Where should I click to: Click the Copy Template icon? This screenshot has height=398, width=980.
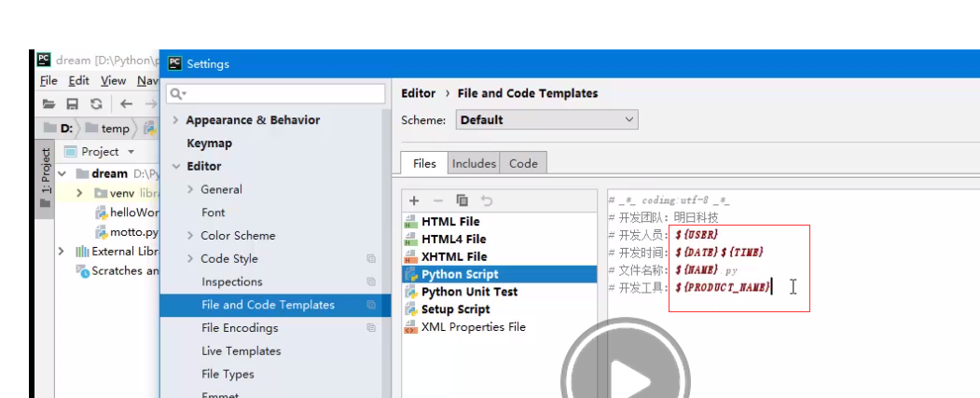462,200
